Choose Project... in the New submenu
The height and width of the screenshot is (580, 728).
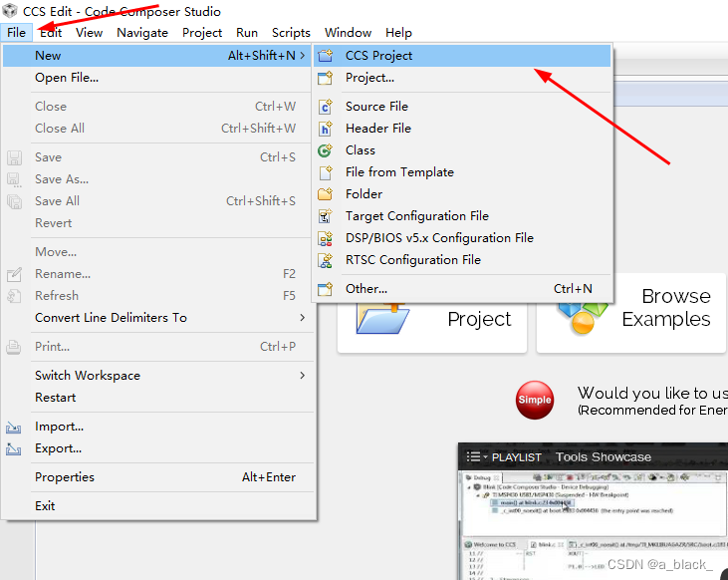462,78
